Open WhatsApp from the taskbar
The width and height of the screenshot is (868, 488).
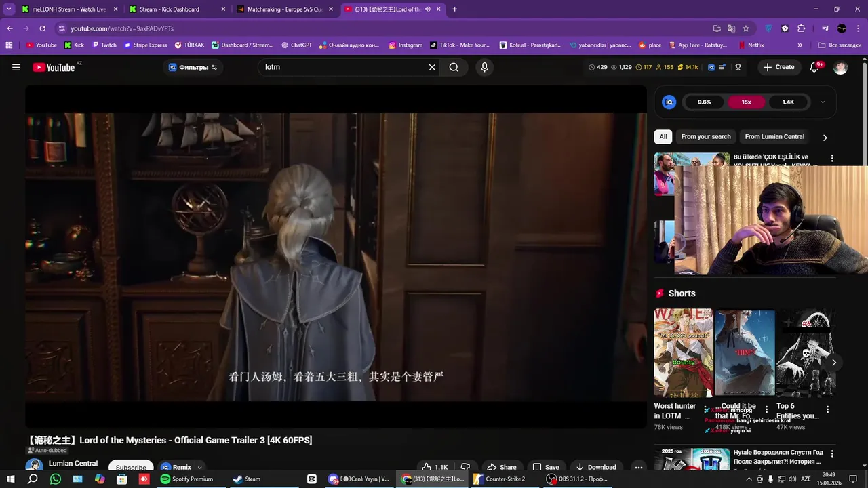(56, 479)
